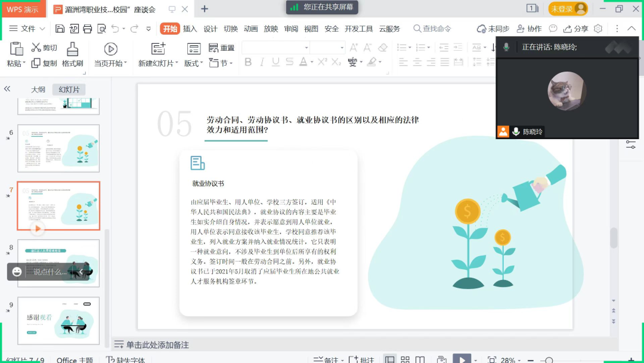Redo the last action
This screenshot has width=644, height=363.
(x=134, y=29)
